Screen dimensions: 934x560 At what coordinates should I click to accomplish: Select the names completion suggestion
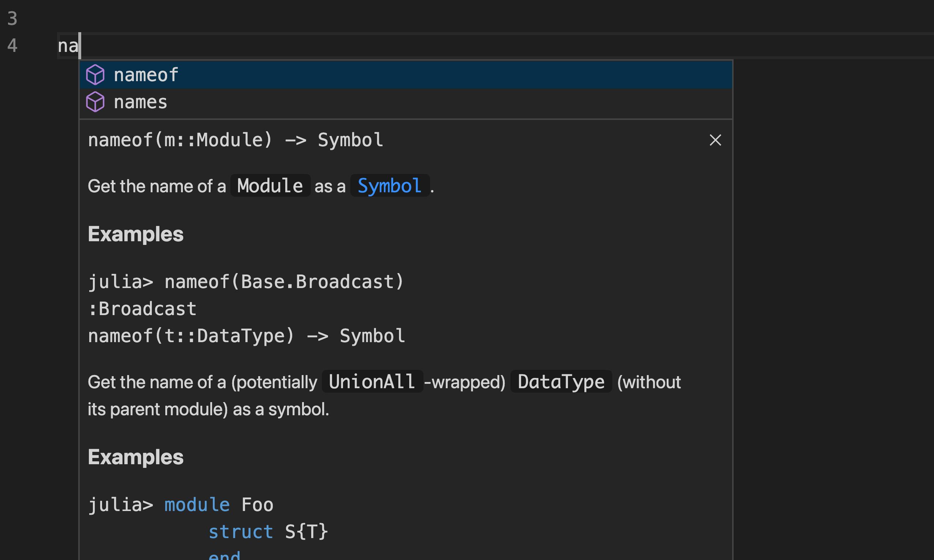coord(140,102)
